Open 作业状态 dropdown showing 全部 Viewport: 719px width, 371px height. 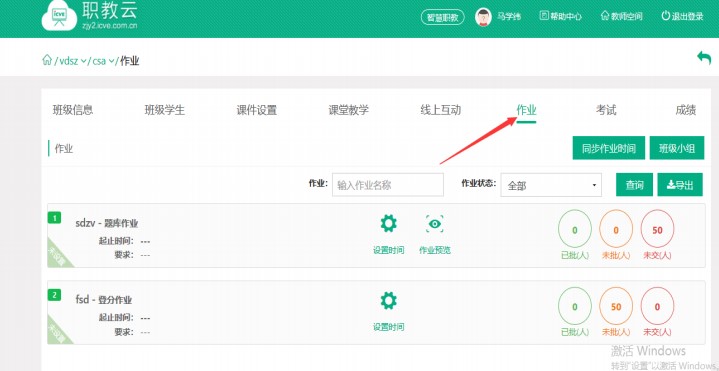coord(551,185)
